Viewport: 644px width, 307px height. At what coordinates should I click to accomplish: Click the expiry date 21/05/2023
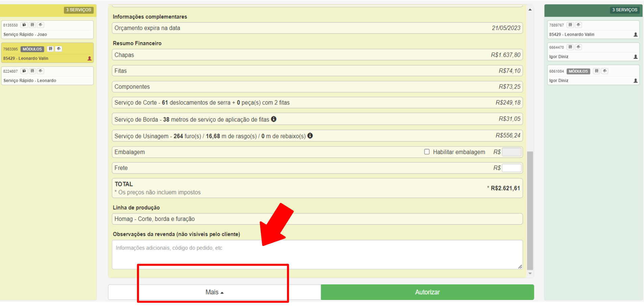pos(506,28)
